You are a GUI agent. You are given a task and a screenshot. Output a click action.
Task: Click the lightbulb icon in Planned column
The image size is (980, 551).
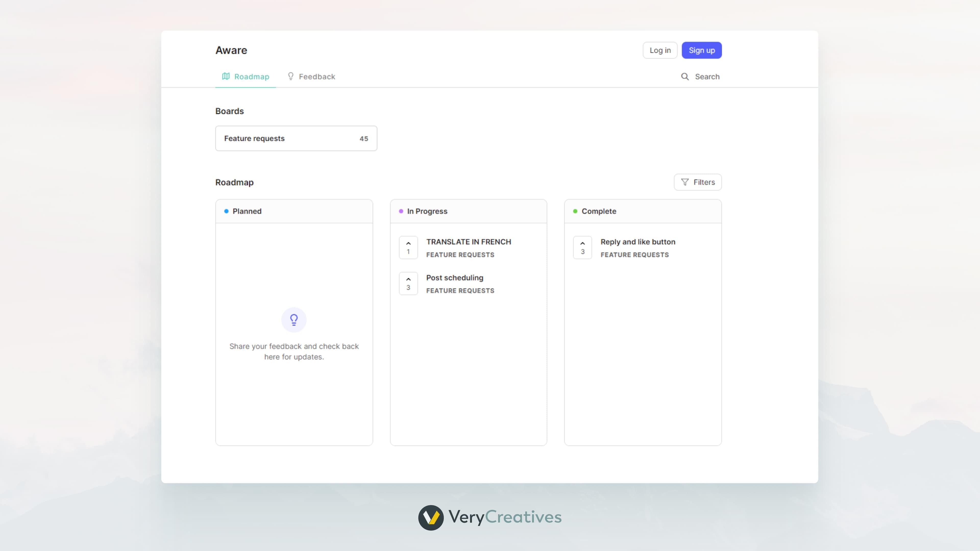[x=294, y=320]
